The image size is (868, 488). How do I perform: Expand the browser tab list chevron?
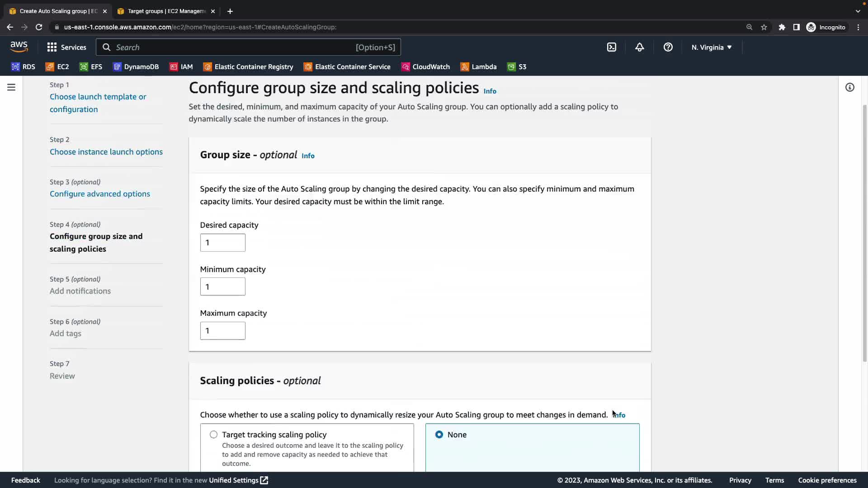pyautogui.click(x=858, y=11)
